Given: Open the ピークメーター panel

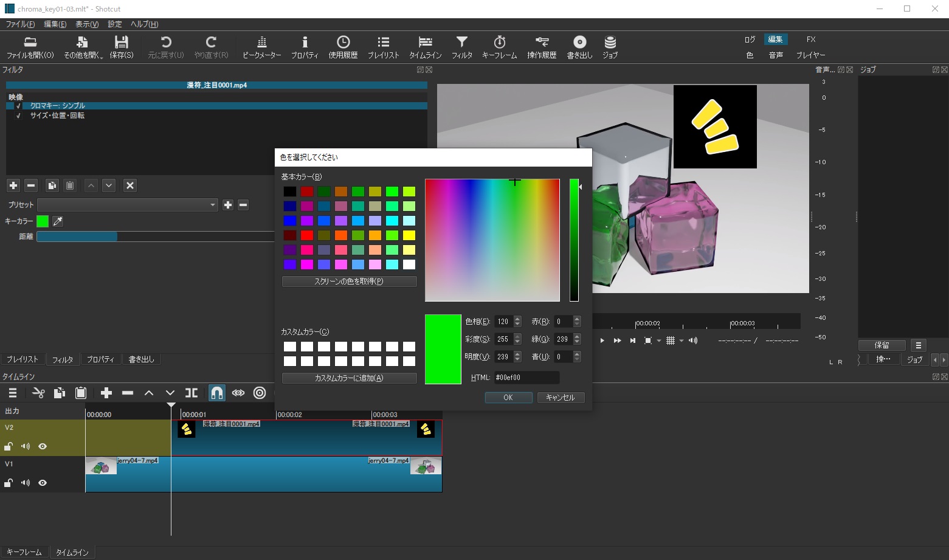Looking at the screenshot, I should (262, 47).
